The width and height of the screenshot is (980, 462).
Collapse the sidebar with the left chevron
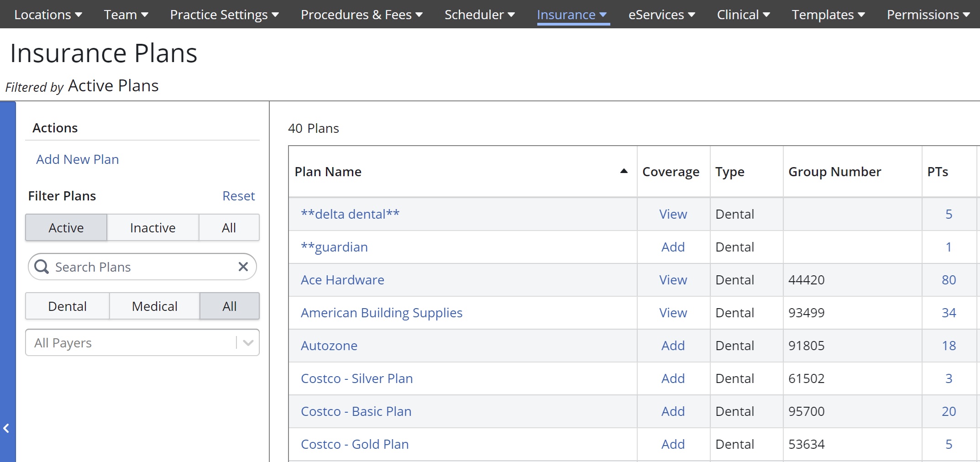point(6,428)
